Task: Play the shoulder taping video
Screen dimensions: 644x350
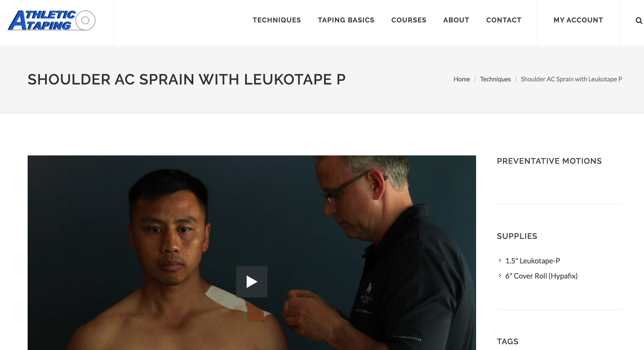Action: (252, 281)
